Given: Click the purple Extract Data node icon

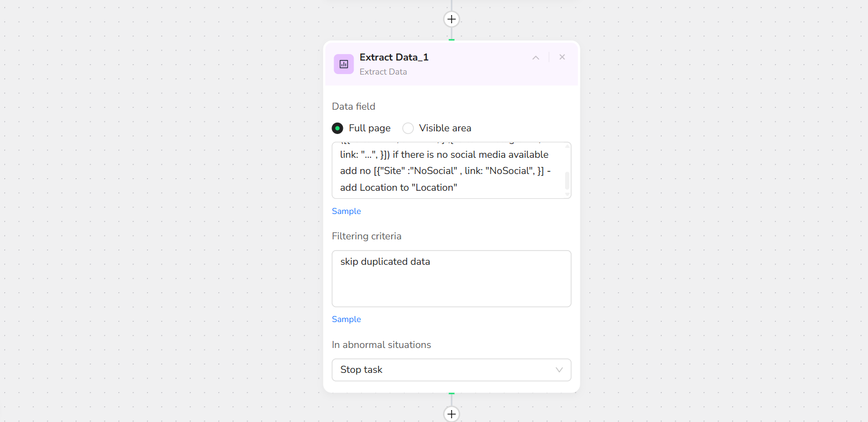Looking at the screenshot, I should (343, 64).
